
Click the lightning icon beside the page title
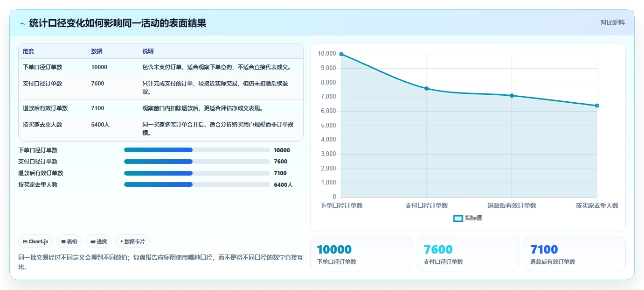click(x=22, y=23)
